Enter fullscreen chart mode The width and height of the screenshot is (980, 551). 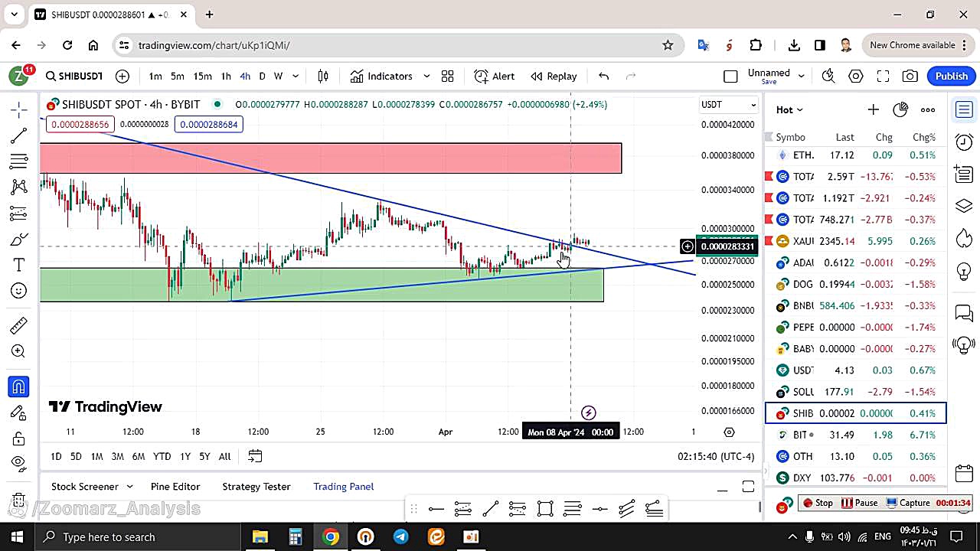883,76
